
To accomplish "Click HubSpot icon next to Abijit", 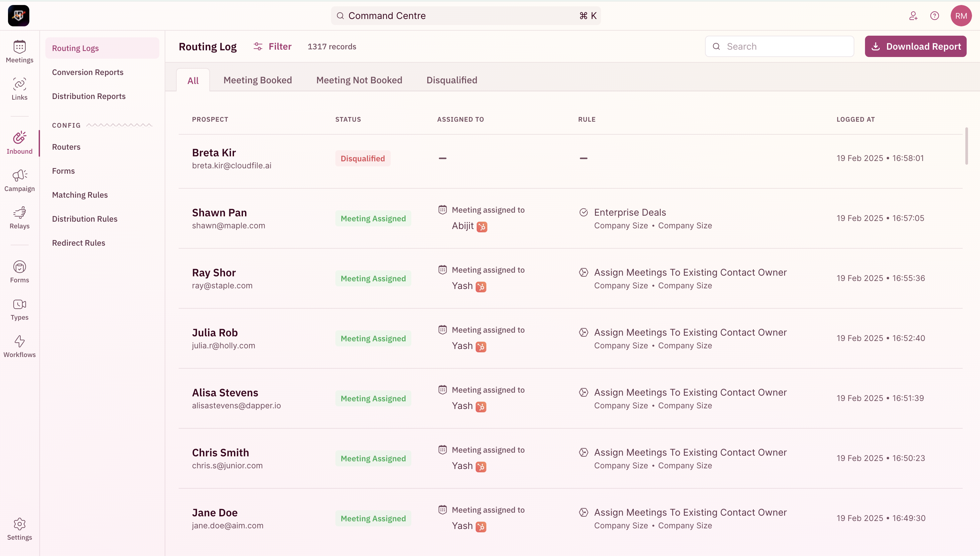I will click(x=482, y=227).
